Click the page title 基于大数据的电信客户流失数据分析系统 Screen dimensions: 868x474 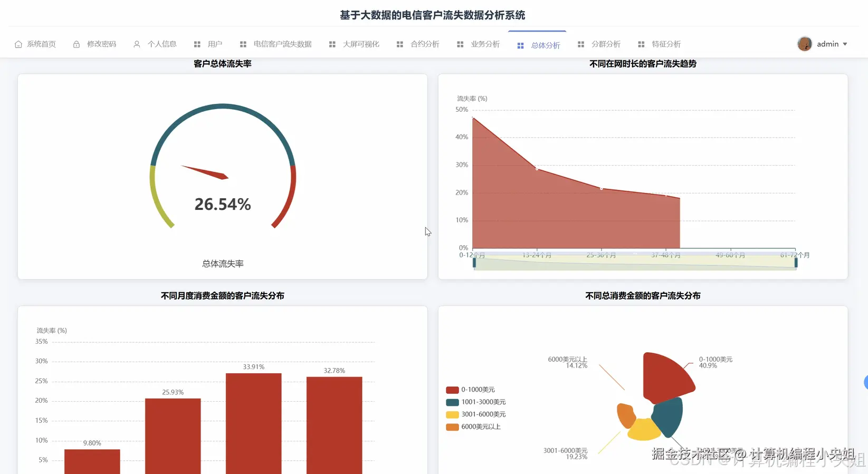[x=433, y=15]
